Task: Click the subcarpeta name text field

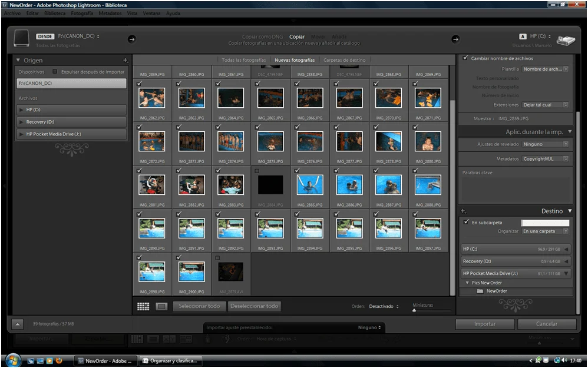Action: (x=545, y=223)
